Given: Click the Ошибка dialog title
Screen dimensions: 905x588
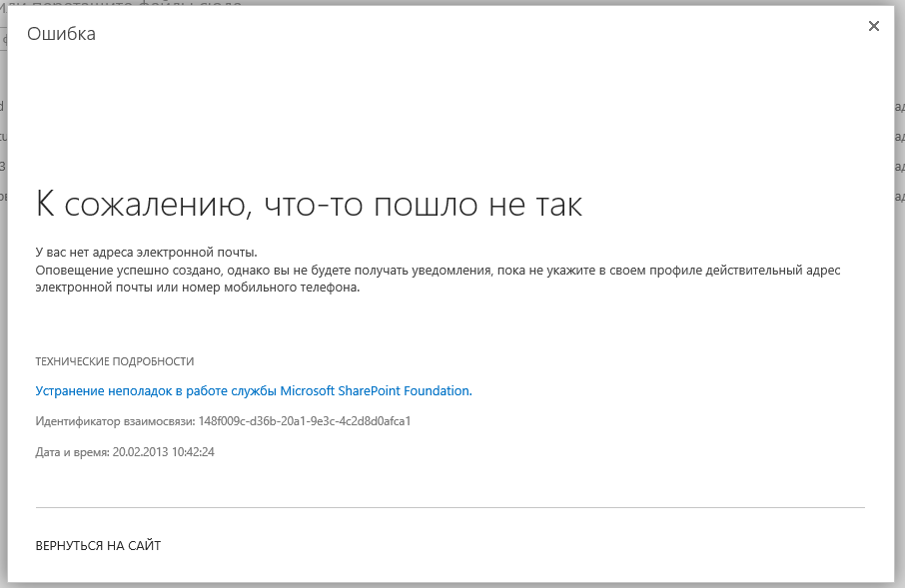Looking at the screenshot, I should [61, 35].
